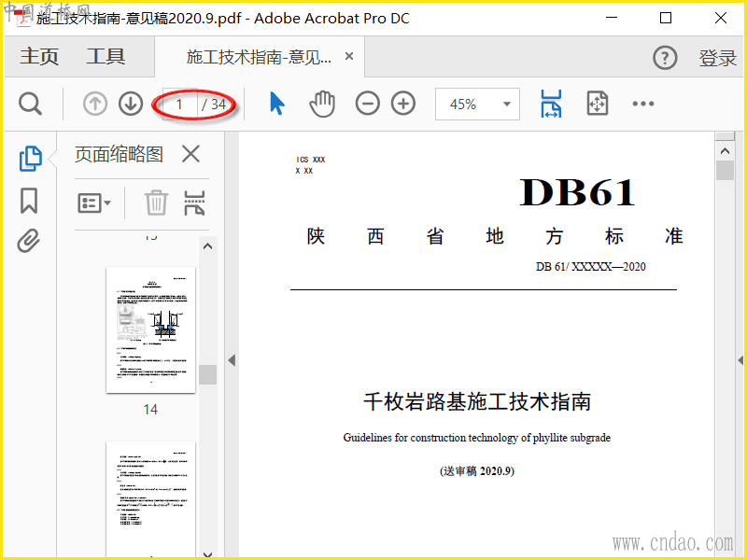Minimize the Acrobat window
Image resolution: width=747 pixels, height=560 pixels.
pos(612,18)
